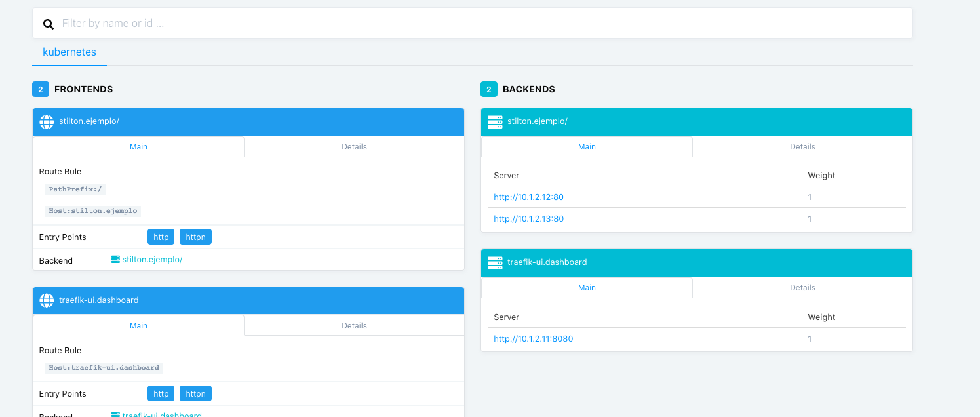Click Route Rule label in traefik-ui.dashboard frontend
Viewport: 980px width, 417px height.
(60, 351)
